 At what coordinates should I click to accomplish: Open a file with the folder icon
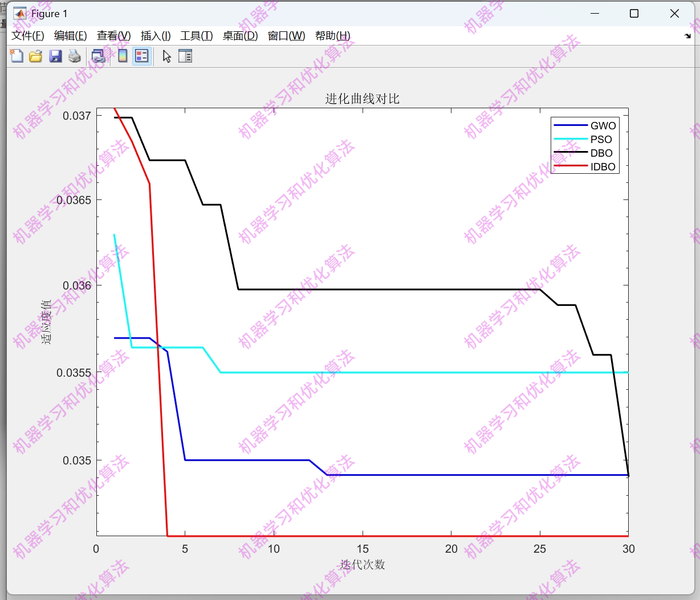click(x=36, y=56)
